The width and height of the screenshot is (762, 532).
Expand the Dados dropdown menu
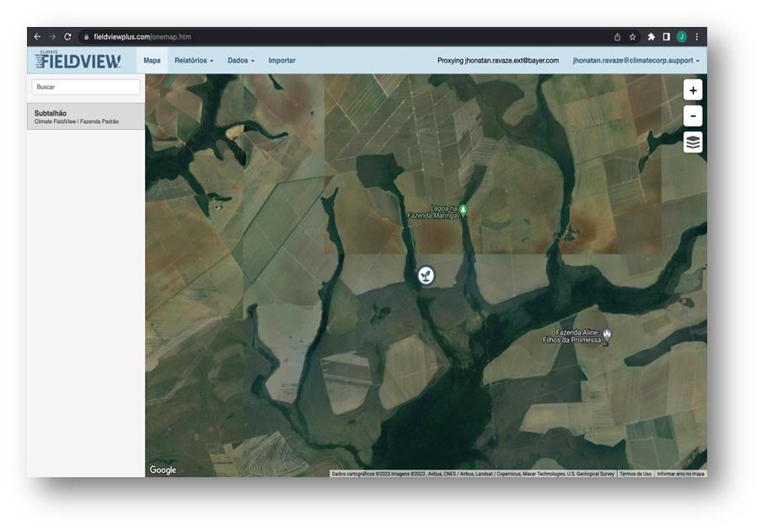[x=240, y=61]
